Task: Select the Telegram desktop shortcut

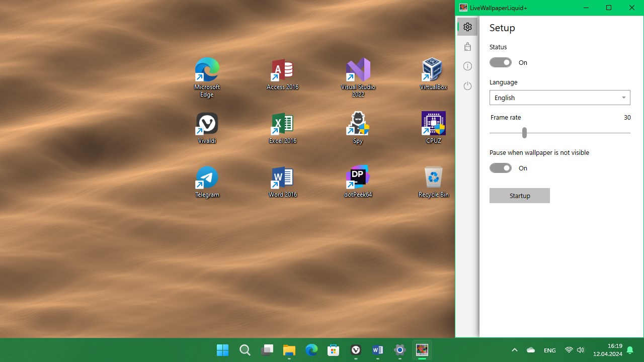Action: (207, 182)
